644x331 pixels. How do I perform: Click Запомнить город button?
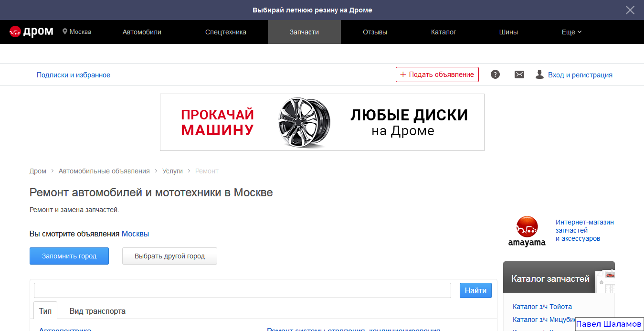pyautogui.click(x=69, y=256)
